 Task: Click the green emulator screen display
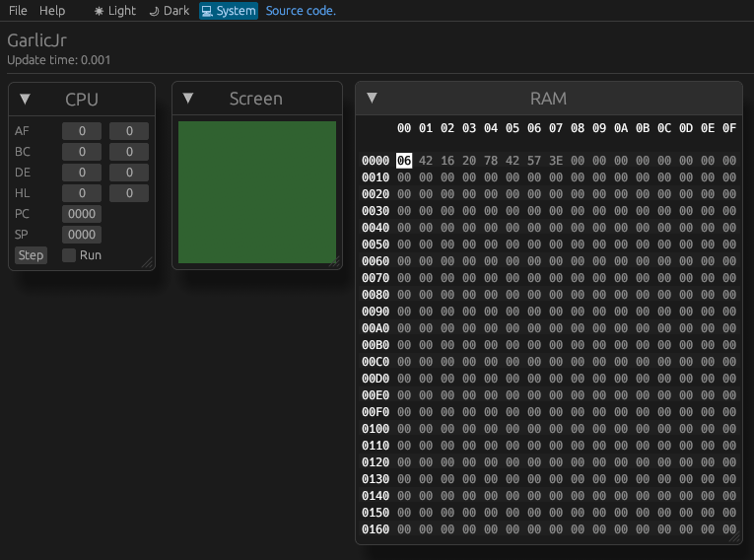tap(257, 192)
